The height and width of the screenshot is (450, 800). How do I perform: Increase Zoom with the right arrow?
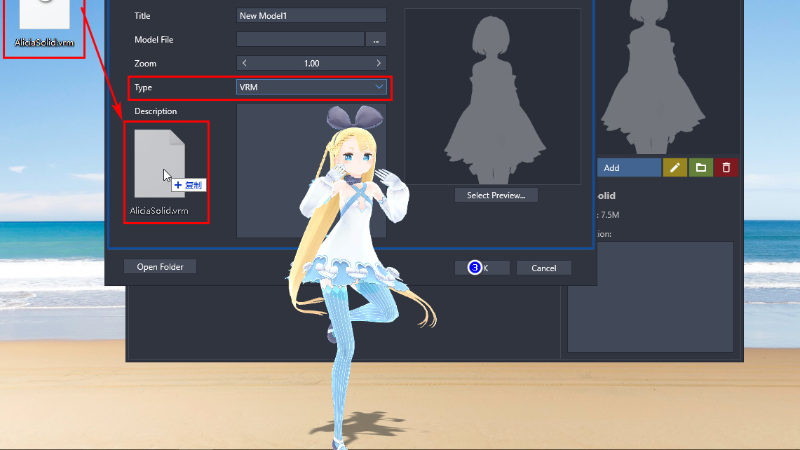pos(378,63)
